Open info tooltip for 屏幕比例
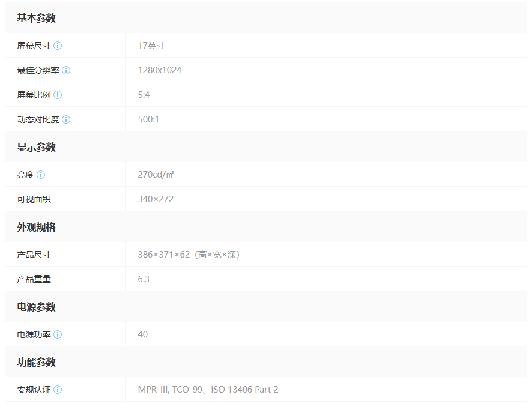This screenshot has width=532, height=404. 58,95
